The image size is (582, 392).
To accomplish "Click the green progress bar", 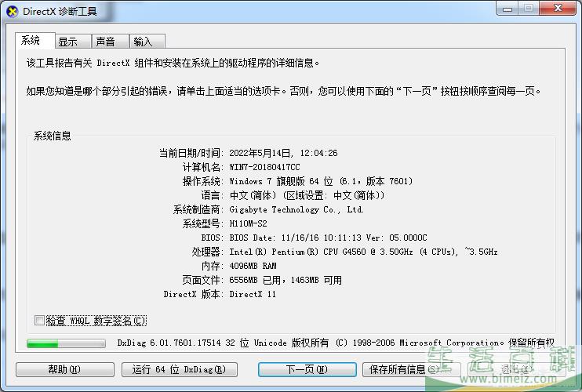I will pyautogui.click(x=66, y=343).
